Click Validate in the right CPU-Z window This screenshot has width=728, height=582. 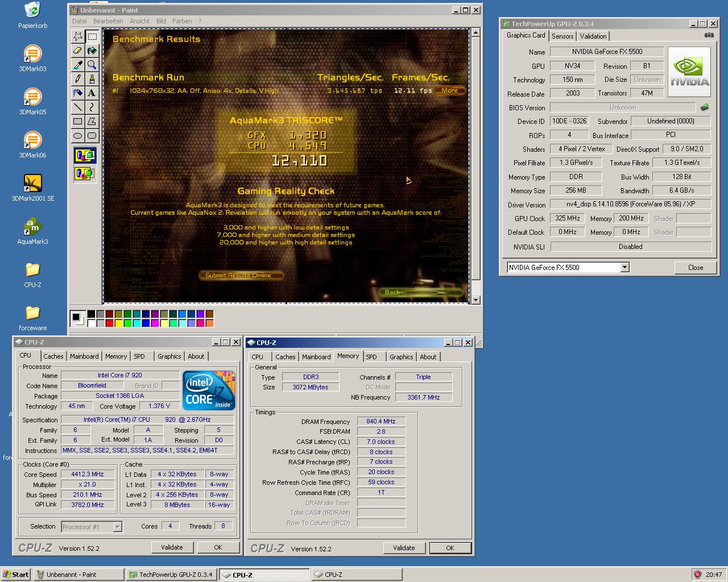pos(404,548)
